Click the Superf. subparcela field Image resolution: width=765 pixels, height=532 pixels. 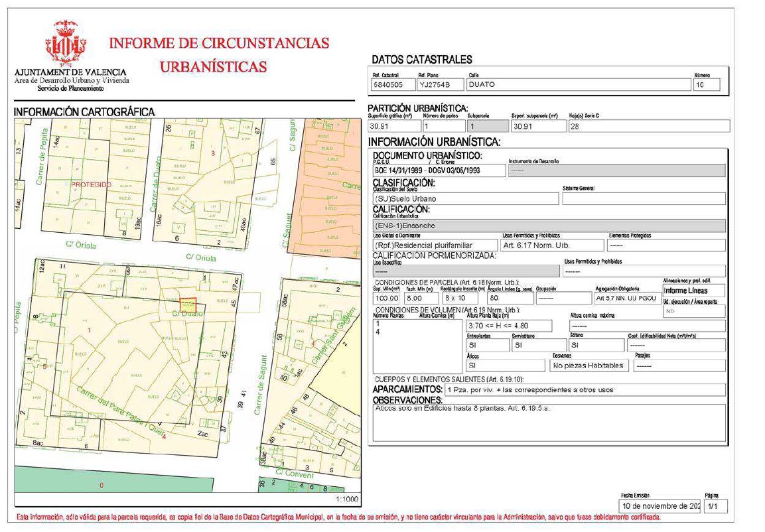(x=539, y=126)
